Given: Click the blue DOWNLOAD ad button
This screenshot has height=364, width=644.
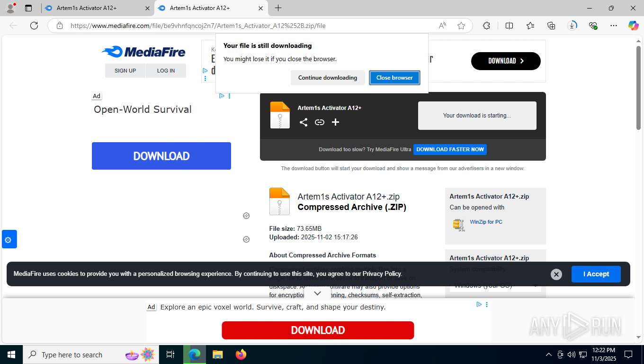Looking at the screenshot, I should click(161, 156).
